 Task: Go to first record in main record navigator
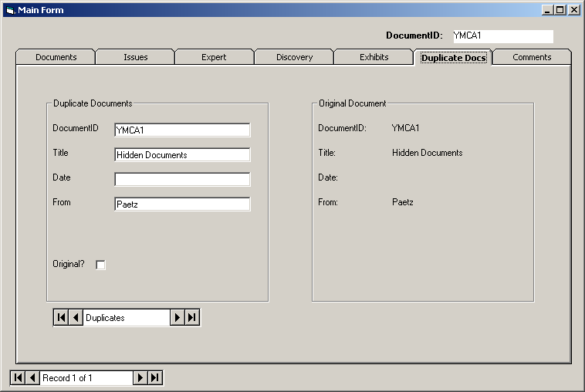[18, 377]
